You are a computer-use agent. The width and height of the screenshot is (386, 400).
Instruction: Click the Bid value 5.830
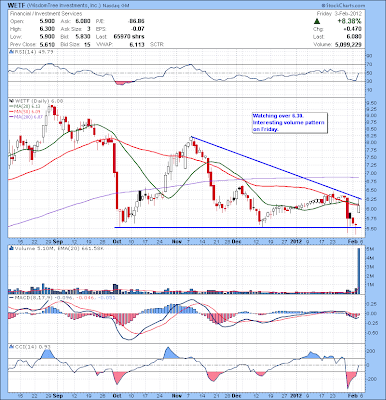[83, 37]
